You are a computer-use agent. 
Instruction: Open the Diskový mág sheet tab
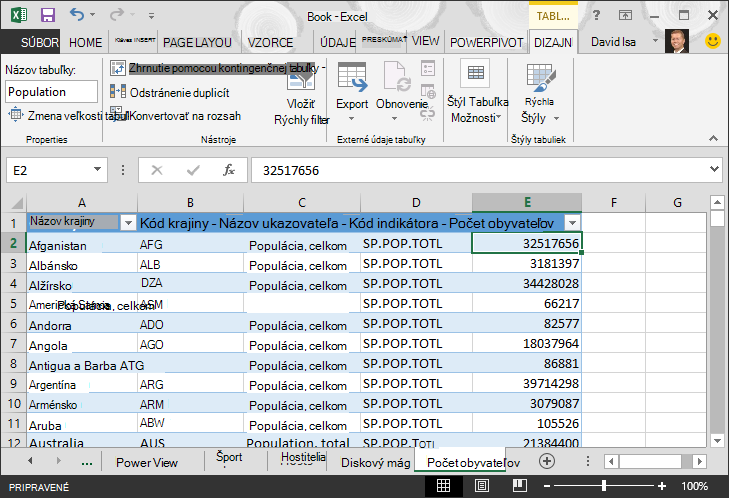(x=376, y=462)
